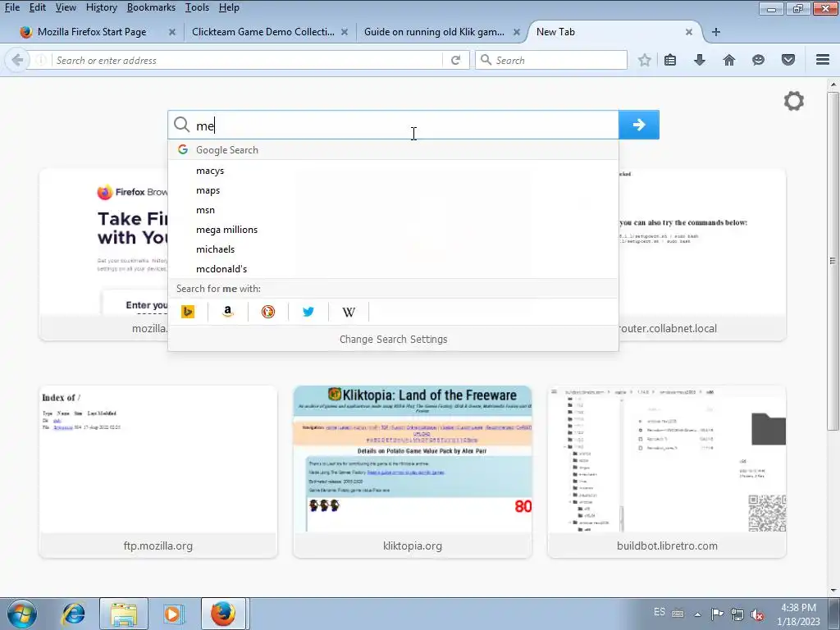This screenshot has height=630, width=840.
Task: Open the bookmarks list icon
Action: click(669, 60)
